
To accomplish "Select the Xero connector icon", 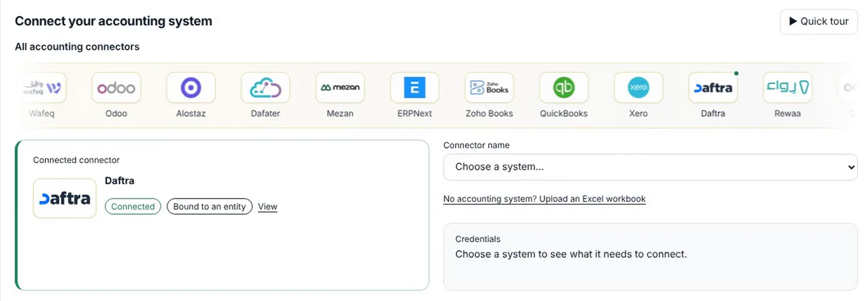I will [639, 87].
